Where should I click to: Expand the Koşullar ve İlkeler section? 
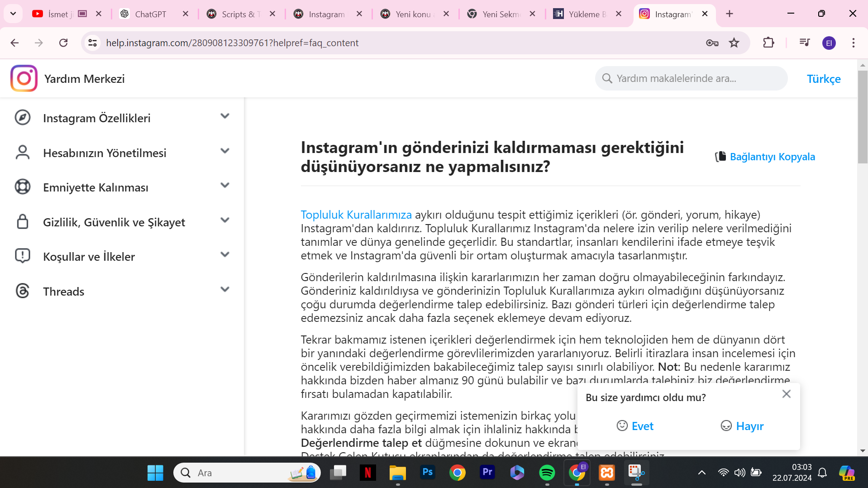225,255
